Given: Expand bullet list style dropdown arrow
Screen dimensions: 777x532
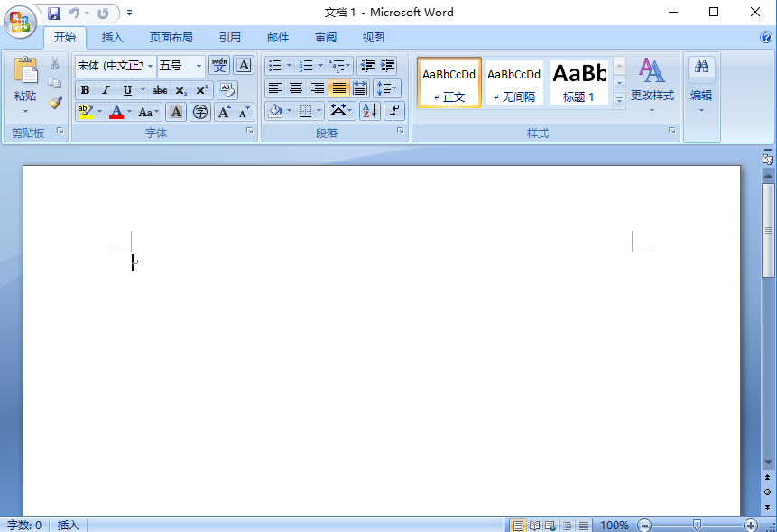Looking at the screenshot, I should pyautogui.click(x=290, y=66).
